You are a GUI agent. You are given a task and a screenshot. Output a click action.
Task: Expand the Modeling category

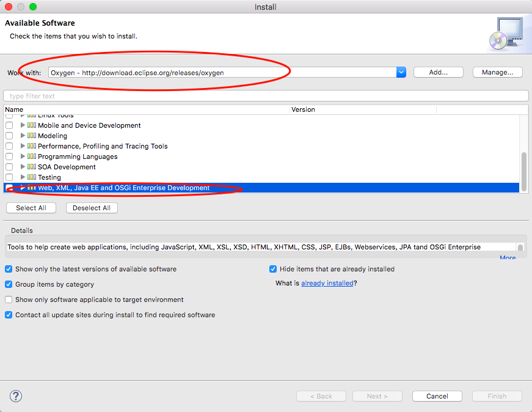pos(23,136)
